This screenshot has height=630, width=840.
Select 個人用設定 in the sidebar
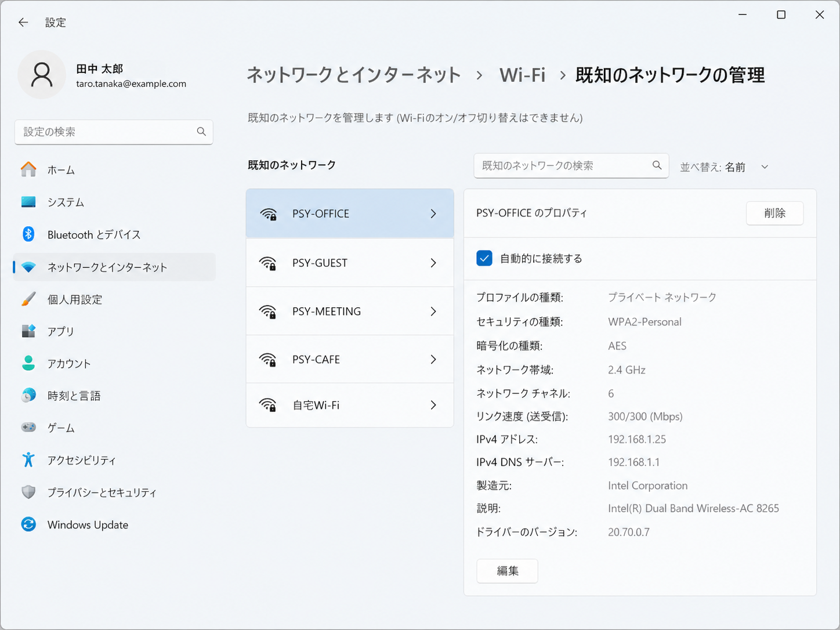pyautogui.click(x=74, y=299)
